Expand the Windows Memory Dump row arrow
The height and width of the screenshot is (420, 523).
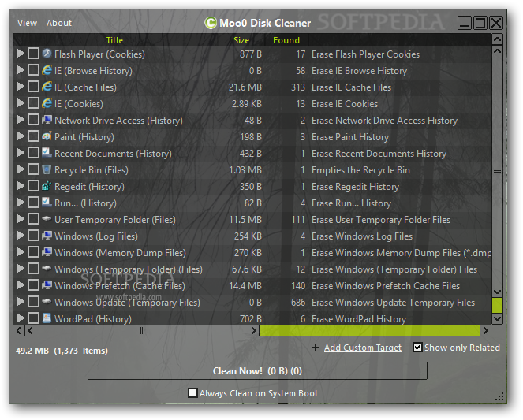click(x=21, y=252)
